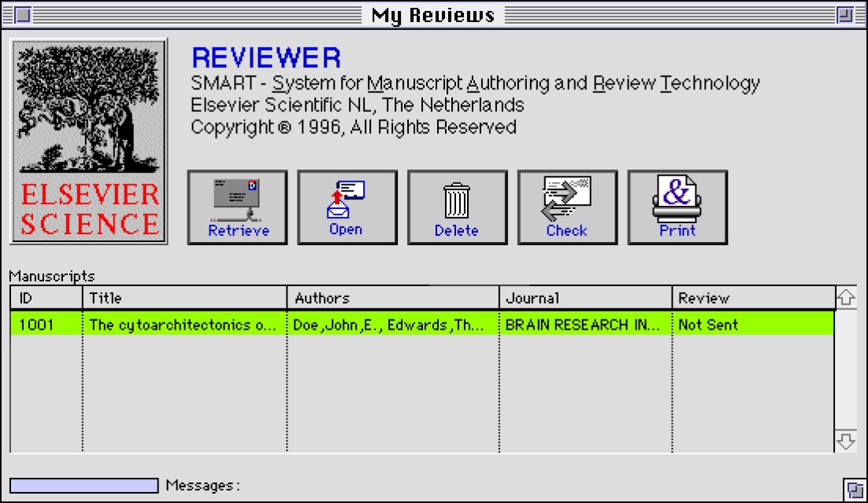Click the Delete trash can icon

coord(457,207)
